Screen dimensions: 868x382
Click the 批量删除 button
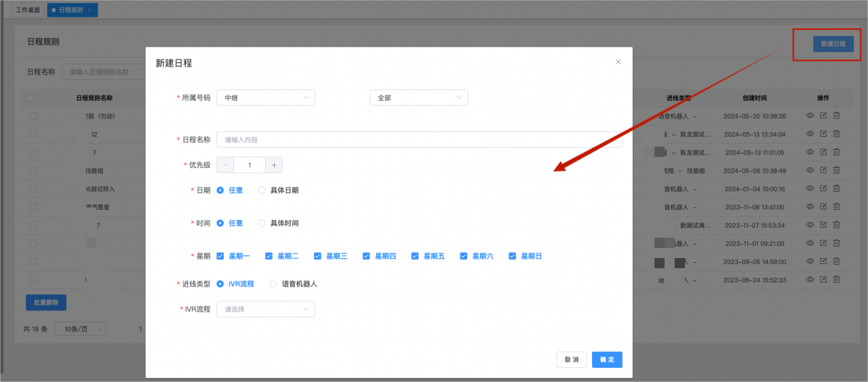click(x=46, y=303)
